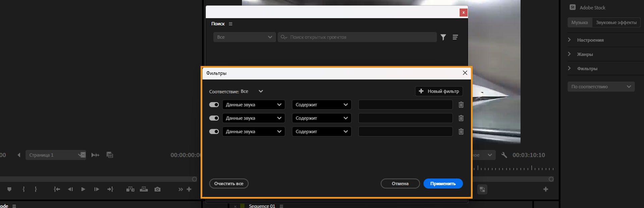Open the 'По соответствию' sort dropdown
The height and width of the screenshot is (208, 644).
(x=601, y=87)
